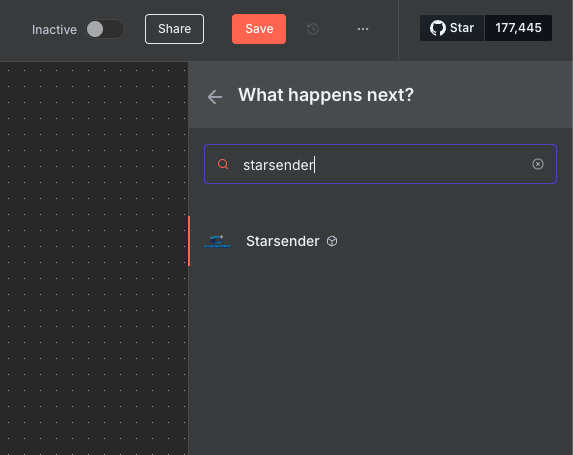Go back using the left arrow
This screenshot has width=573, height=455.
pyautogui.click(x=215, y=97)
